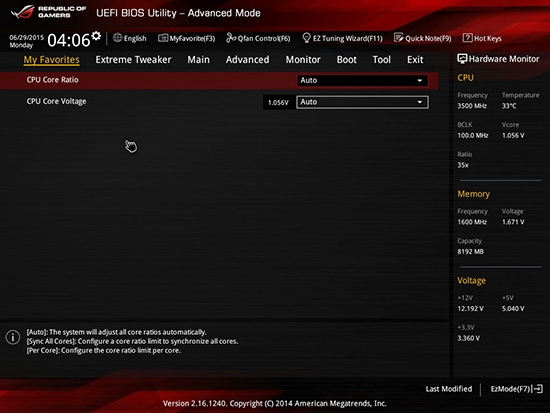This screenshot has height=413, width=550.
Task: Select the CPU Core Voltage row label
Action: coord(56,101)
